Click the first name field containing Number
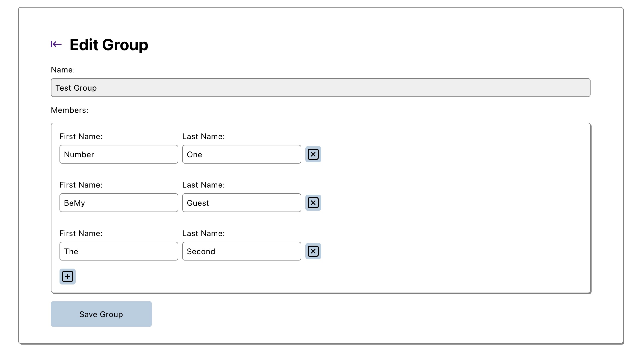644x363 pixels. pyautogui.click(x=119, y=154)
